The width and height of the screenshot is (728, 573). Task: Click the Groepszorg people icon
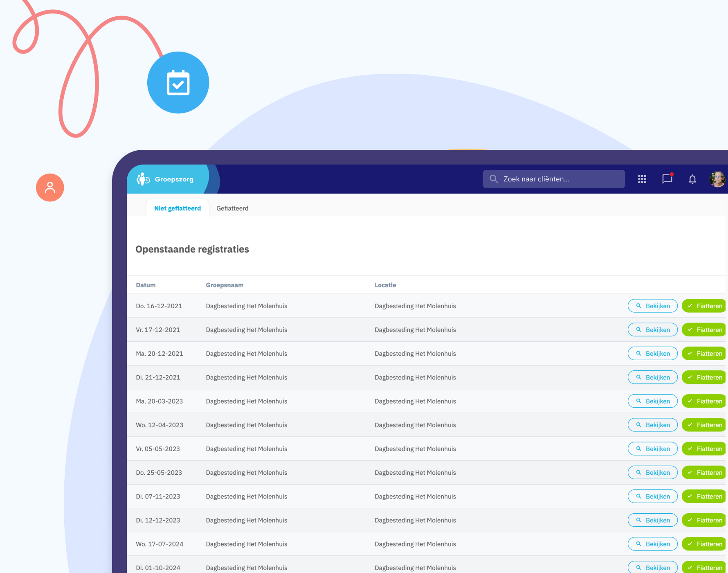142,179
